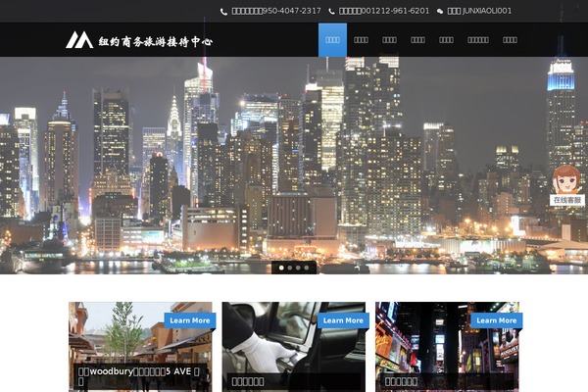This screenshot has width=588, height=392.
Task: Switch to the third carousel slide dot
Action: tap(298, 268)
